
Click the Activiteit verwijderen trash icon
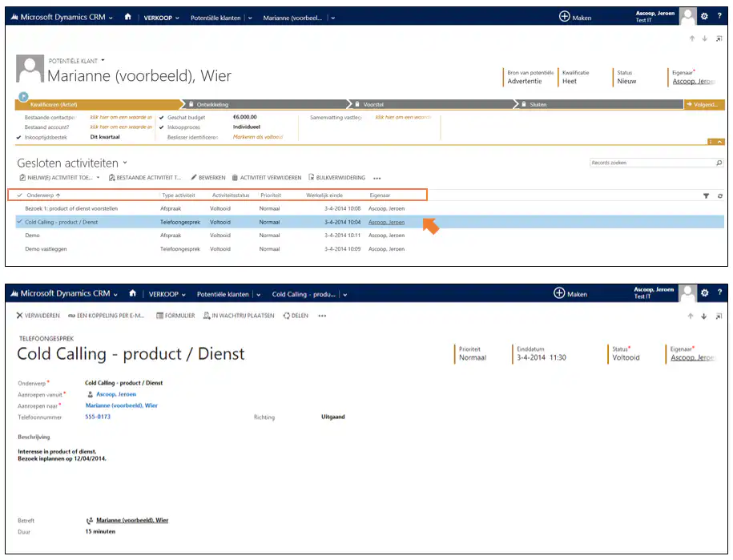(x=235, y=178)
